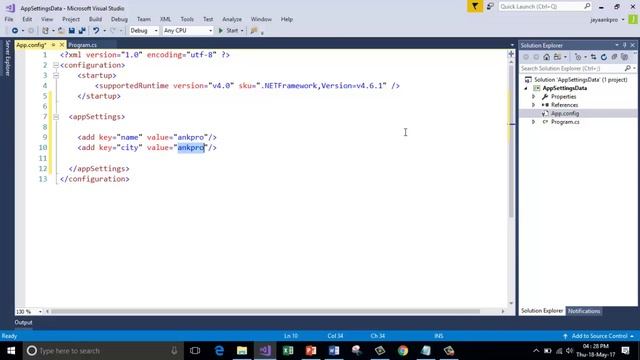Open the Debug menu
Screen dimensions: 640x360
pyautogui.click(x=119, y=19)
